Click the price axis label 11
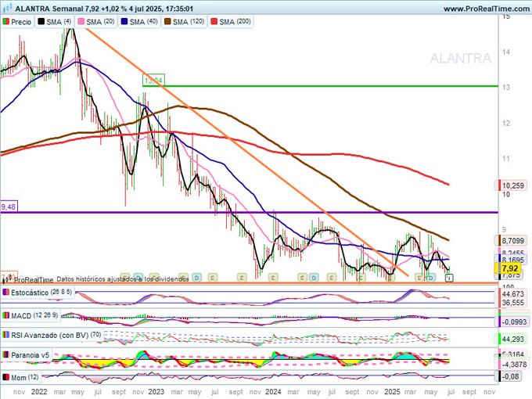Viewport: 532px width, 399px height. [506, 159]
